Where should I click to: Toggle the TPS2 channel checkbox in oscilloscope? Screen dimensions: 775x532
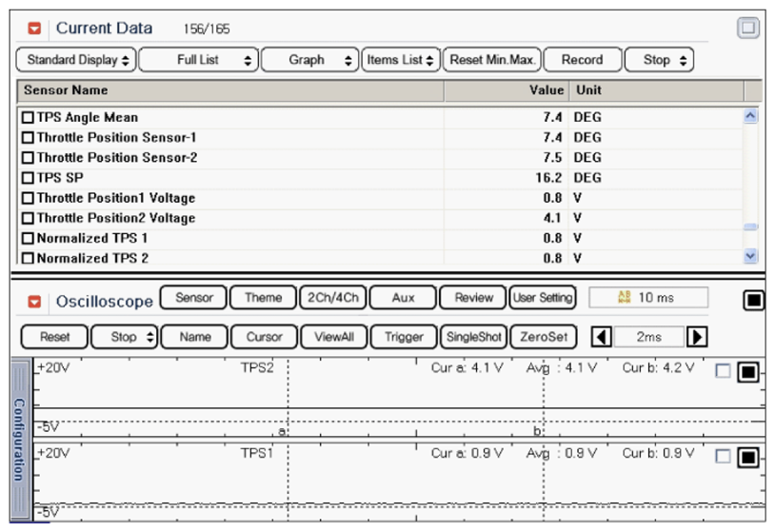tap(723, 372)
